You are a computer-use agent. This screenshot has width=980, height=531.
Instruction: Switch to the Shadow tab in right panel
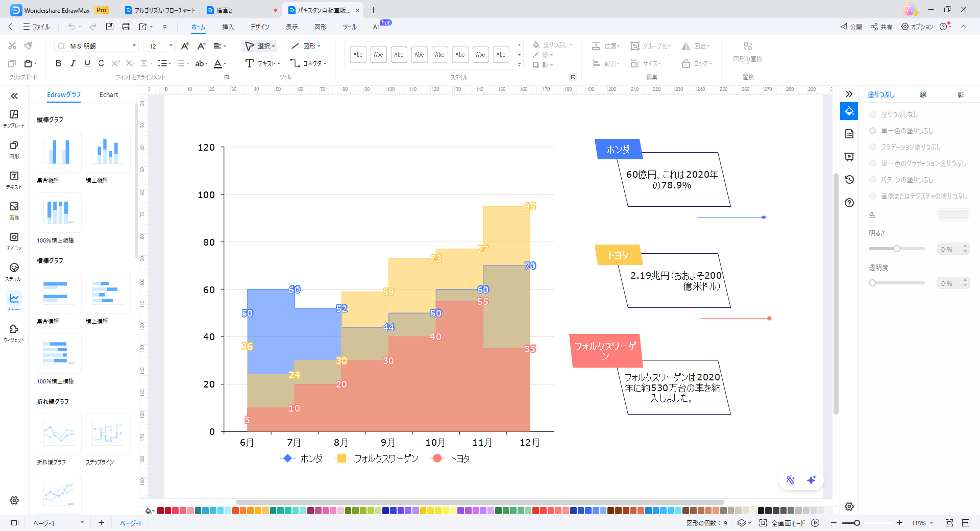tap(961, 94)
